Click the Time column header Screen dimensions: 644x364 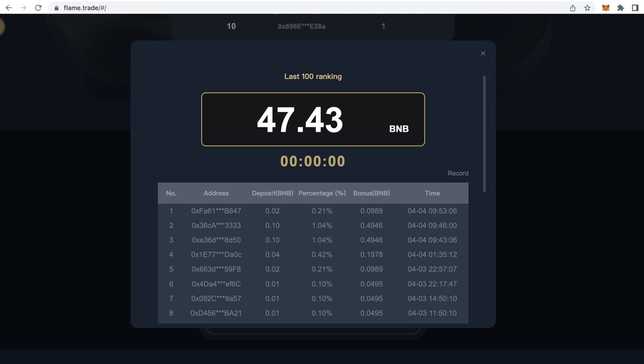click(x=432, y=193)
